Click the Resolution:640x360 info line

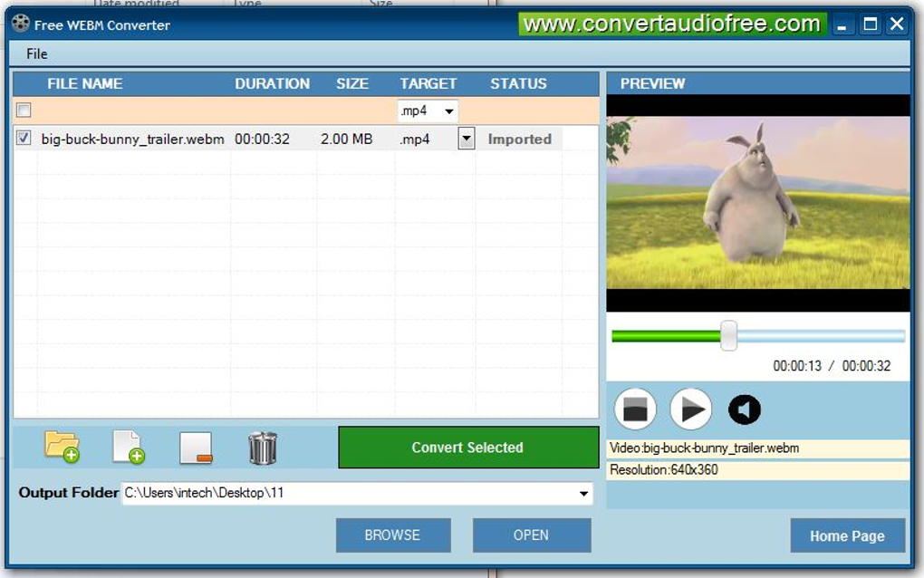pyautogui.click(x=758, y=470)
